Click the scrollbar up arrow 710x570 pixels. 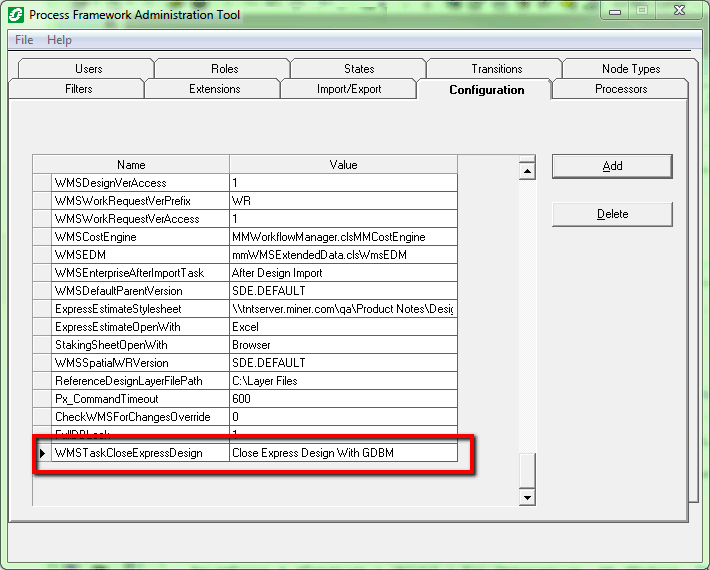coord(527,172)
